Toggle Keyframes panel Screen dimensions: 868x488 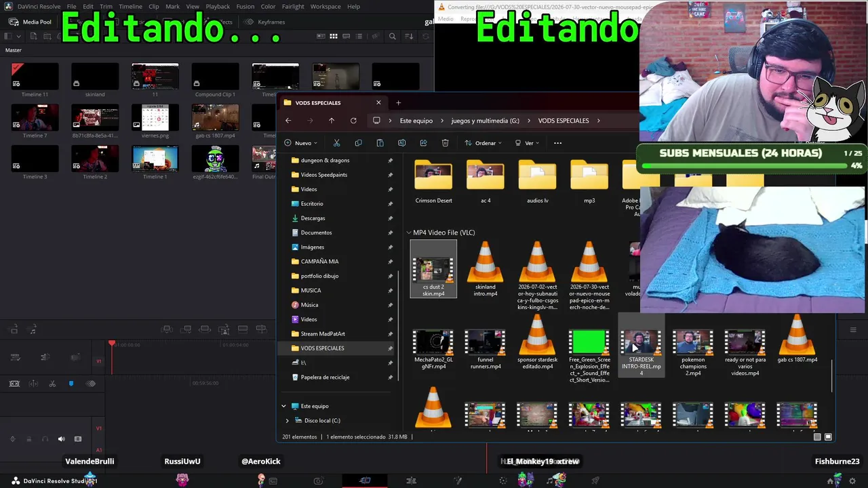coord(265,22)
